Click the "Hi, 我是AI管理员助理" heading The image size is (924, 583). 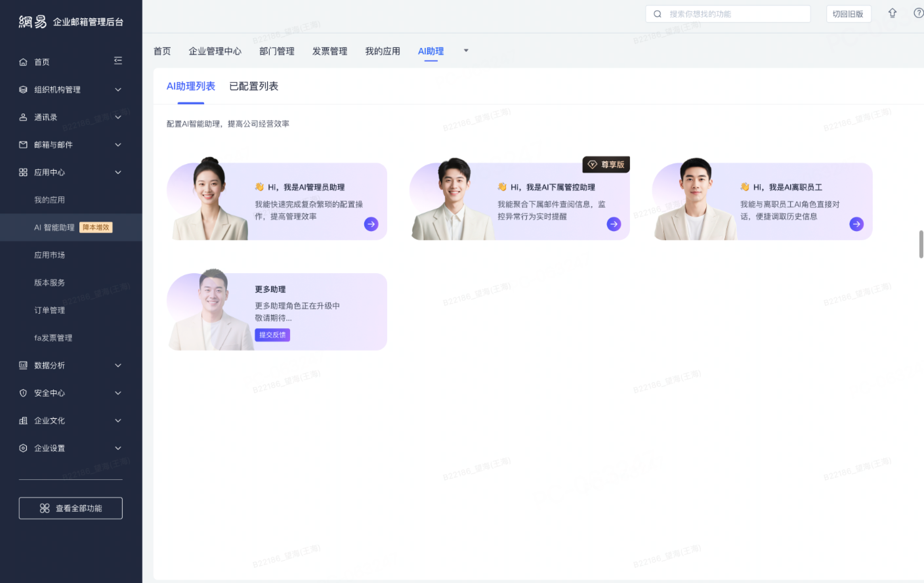306,187
